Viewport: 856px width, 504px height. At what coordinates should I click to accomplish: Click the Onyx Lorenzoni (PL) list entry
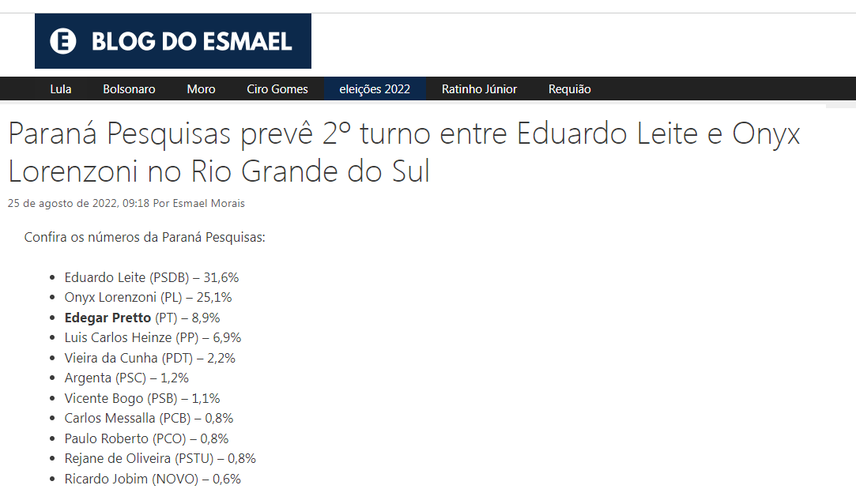click(148, 298)
